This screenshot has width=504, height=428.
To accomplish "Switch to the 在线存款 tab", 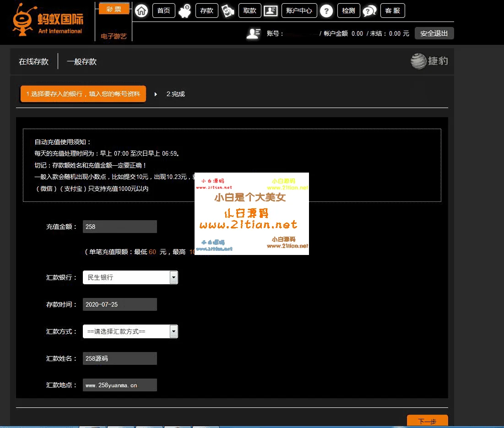I will [x=33, y=62].
